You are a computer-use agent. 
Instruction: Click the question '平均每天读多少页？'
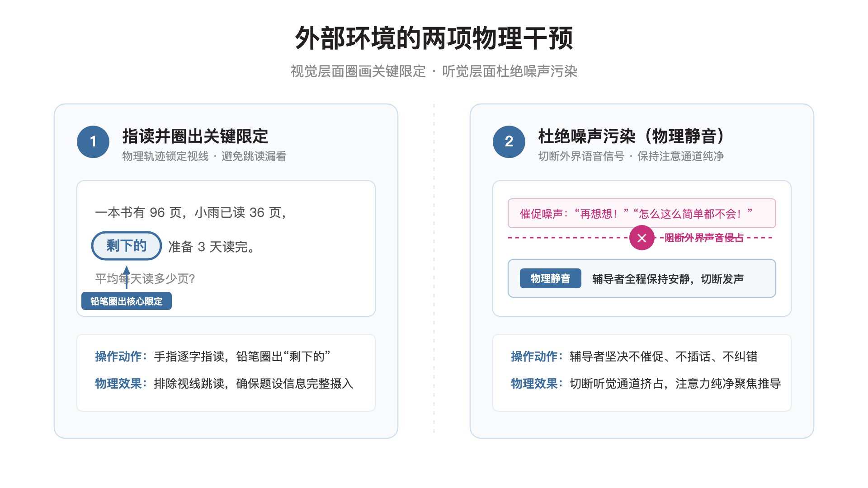(145, 278)
